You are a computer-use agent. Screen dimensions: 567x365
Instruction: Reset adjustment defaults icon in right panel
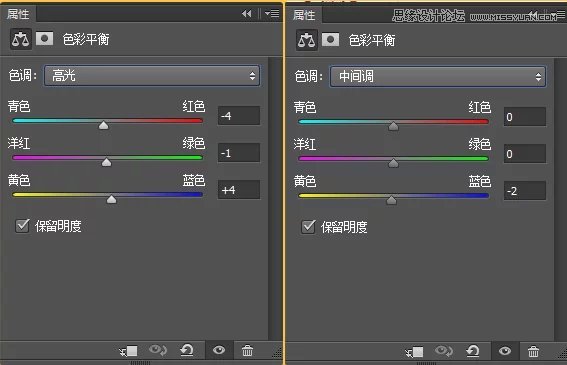pos(473,351)
